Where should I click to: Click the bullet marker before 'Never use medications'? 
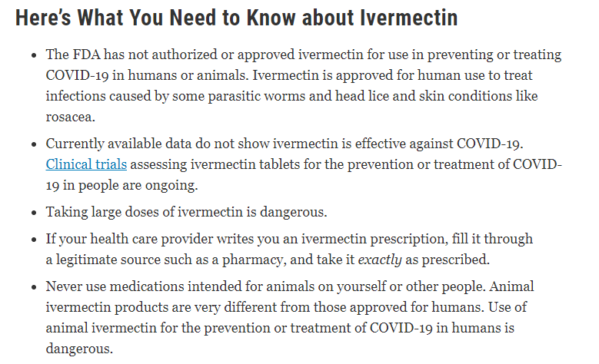[x=35, y=287]
